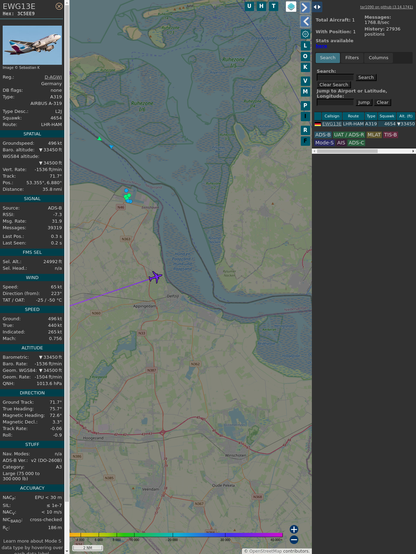416x554 pixels.
Task: Switch to the Filters tab
Action: click(352, 58)
